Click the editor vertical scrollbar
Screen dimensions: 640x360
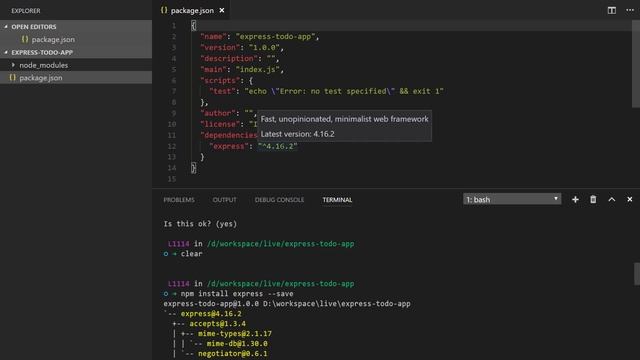[x=636, y=64]
